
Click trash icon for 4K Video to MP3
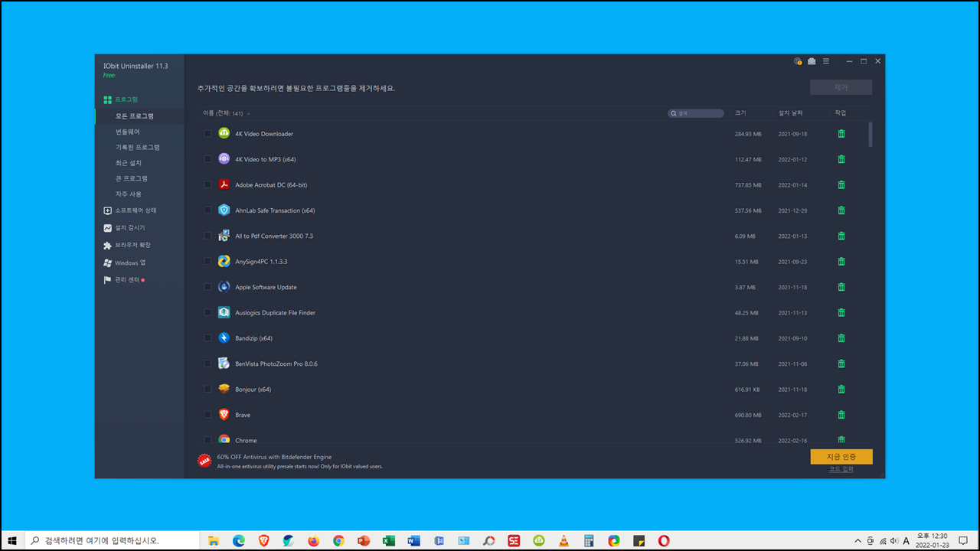(841, 159)
